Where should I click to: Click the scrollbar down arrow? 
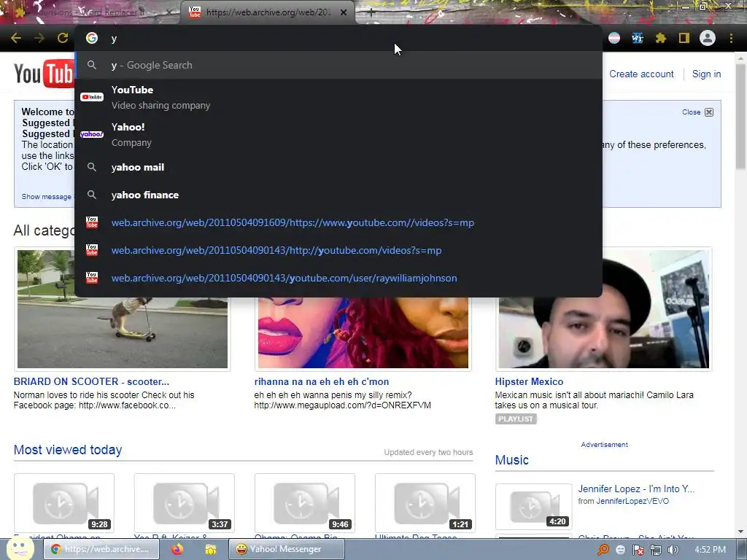tap(741, 532)
